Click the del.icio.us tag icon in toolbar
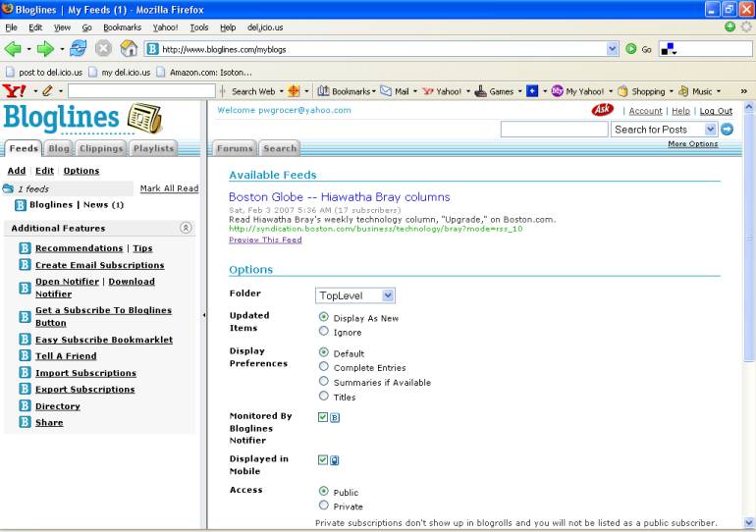The height and width of the screenshot is (532, 756). pos(668,49)
